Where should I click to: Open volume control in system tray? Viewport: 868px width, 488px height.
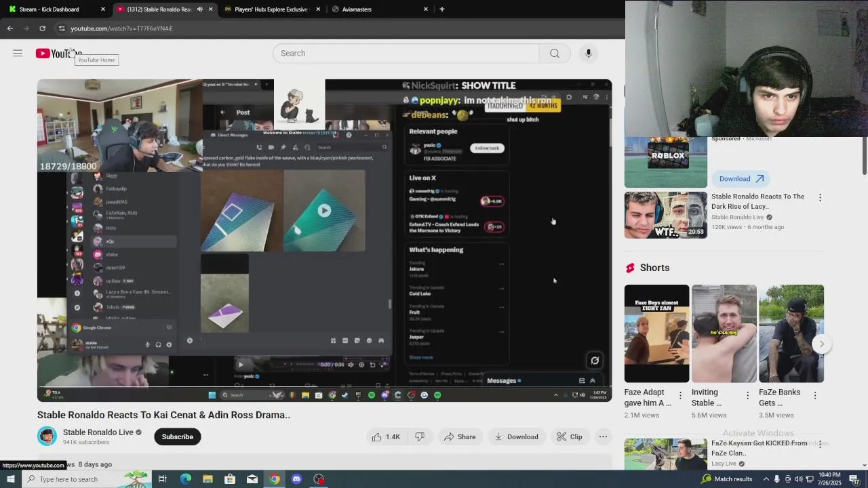click(x=800, y=479)
